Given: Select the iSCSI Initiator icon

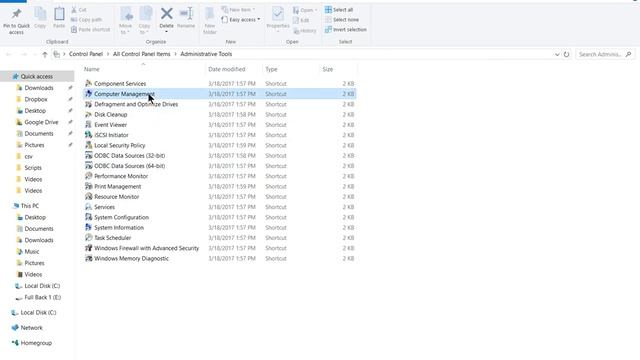Looking at the screenshot, I should [89, 135].
